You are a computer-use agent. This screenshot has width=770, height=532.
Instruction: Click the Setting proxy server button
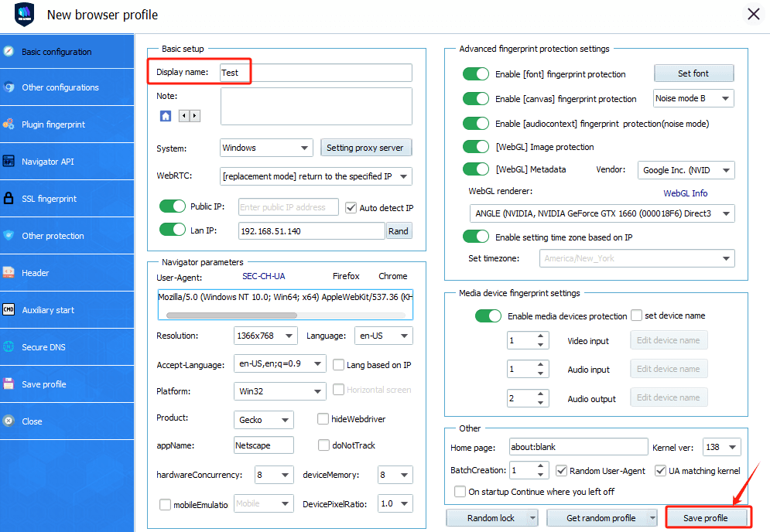coord(366,148)
